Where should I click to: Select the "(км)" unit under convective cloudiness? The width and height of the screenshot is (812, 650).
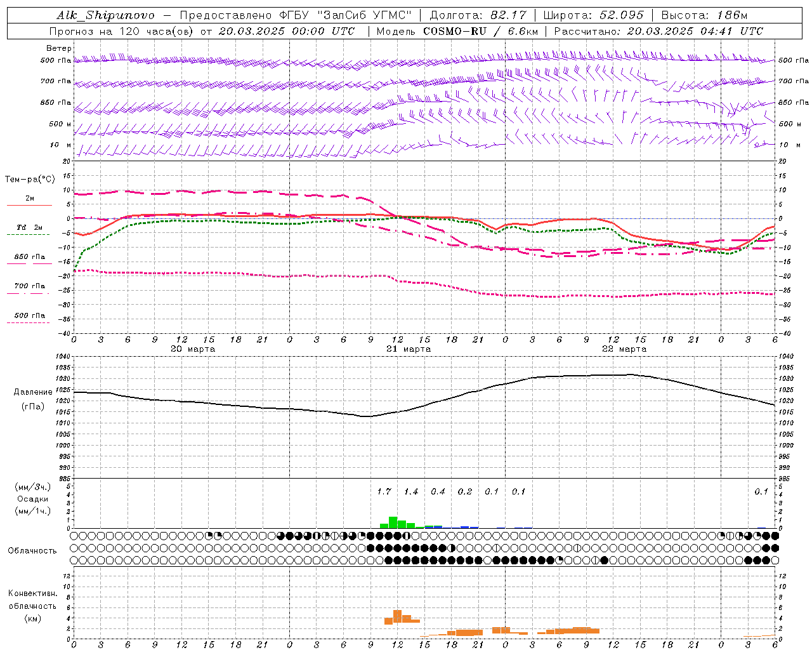coord(33,618)
